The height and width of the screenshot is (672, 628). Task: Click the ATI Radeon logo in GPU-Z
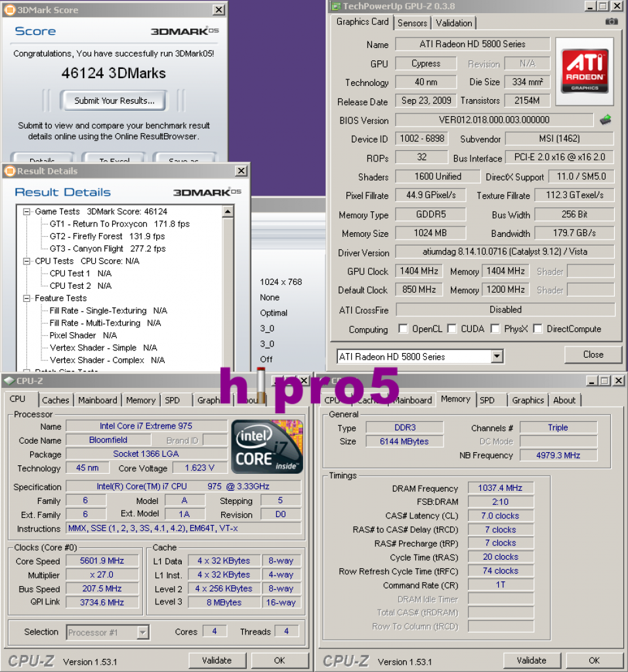585,72
